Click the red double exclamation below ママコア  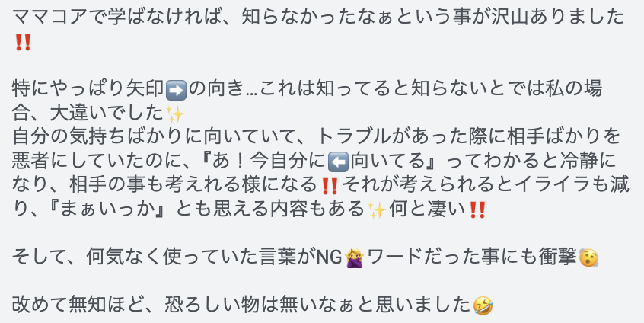23,43
